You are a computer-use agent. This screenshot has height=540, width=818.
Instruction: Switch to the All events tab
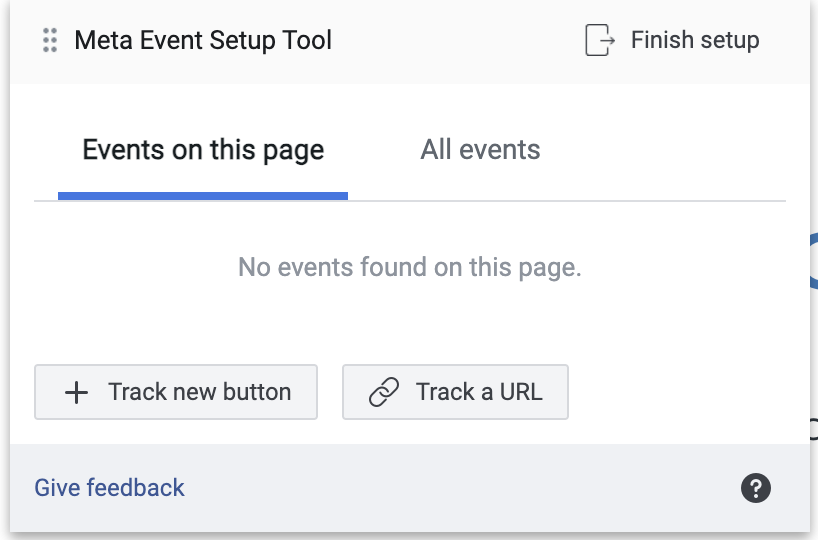pyautogui.click(x=480, y=150)
